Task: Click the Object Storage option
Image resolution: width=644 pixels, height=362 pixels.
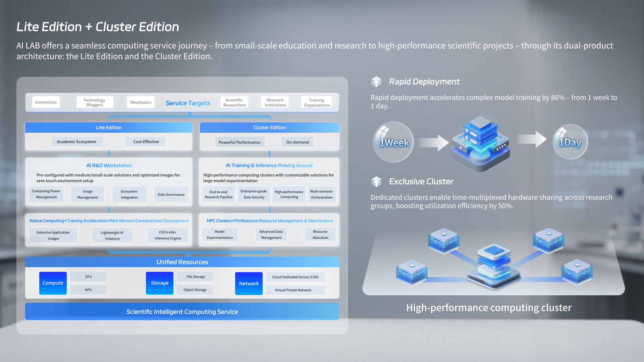Action: 195,290
